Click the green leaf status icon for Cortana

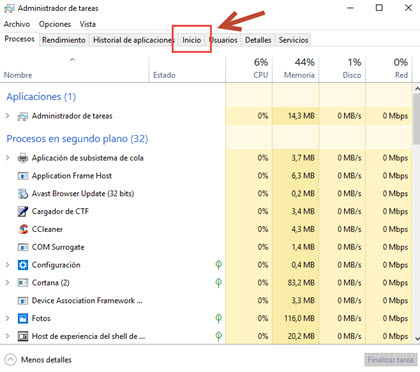tap(218, 283)
